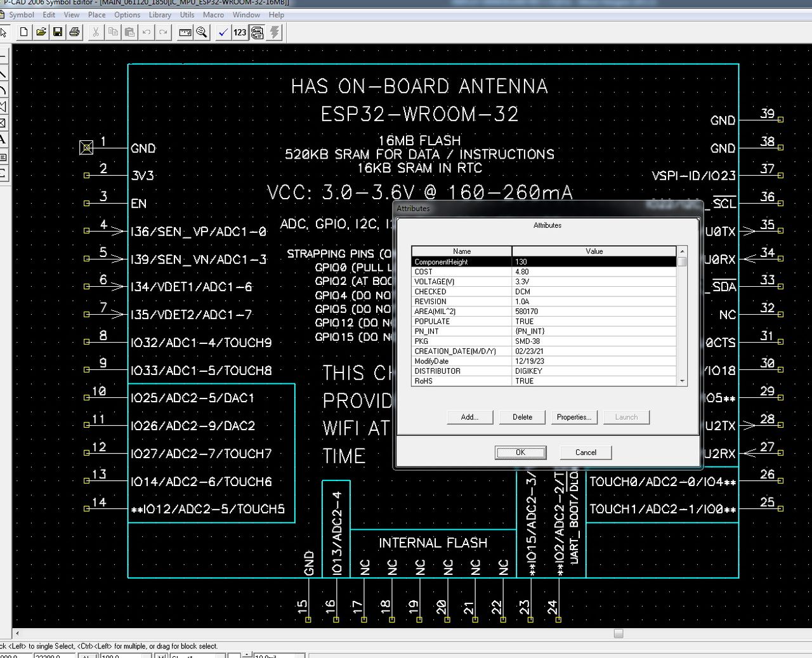Click the Save floppy disk icon
The height and width of the screenshot is (658, 812).
pyautogui.click(x=58, y=32)
